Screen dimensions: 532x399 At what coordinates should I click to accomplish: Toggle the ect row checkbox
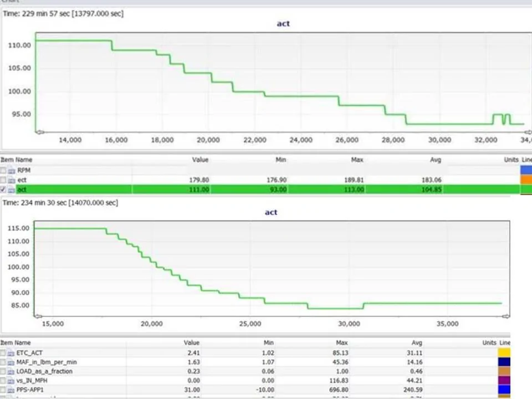[x=3, y=180]
